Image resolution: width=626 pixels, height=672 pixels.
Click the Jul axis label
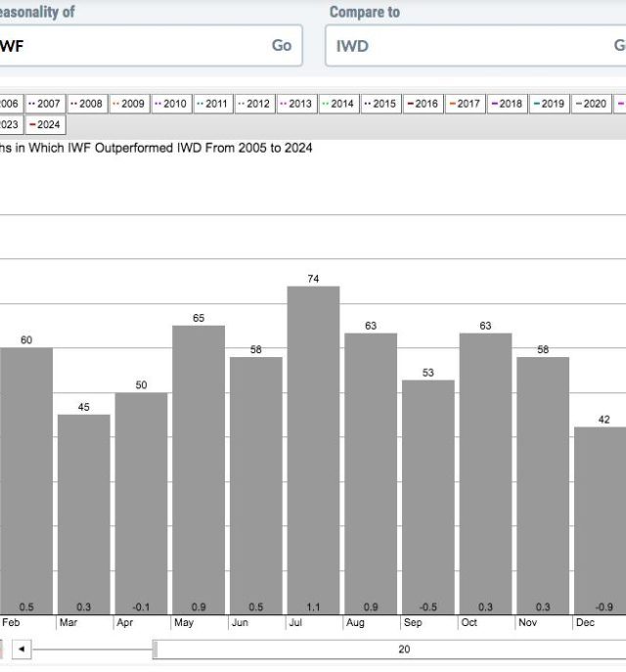click(x=295, y=622)
